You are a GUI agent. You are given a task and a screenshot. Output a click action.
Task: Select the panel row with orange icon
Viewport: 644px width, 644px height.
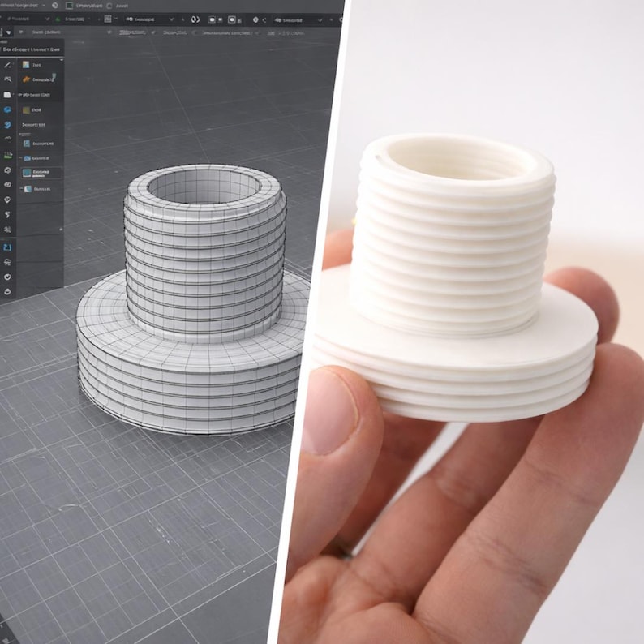click(40, 79)
